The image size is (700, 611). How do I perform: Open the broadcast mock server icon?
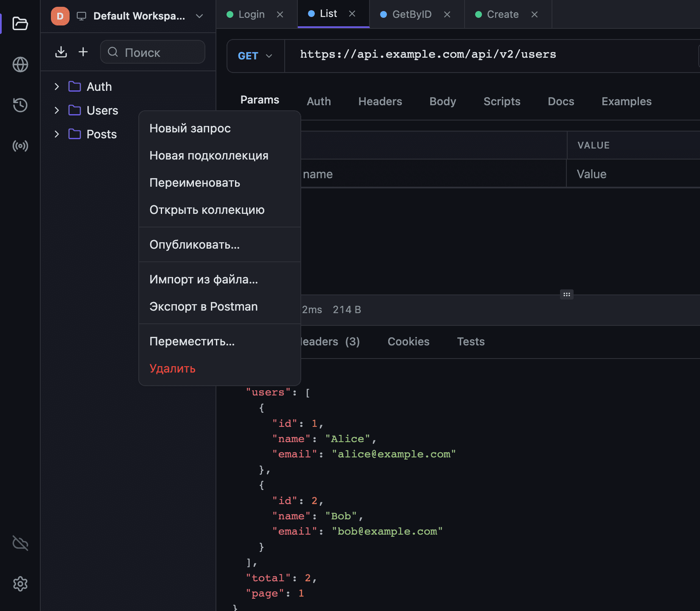[x=20, y=146]
